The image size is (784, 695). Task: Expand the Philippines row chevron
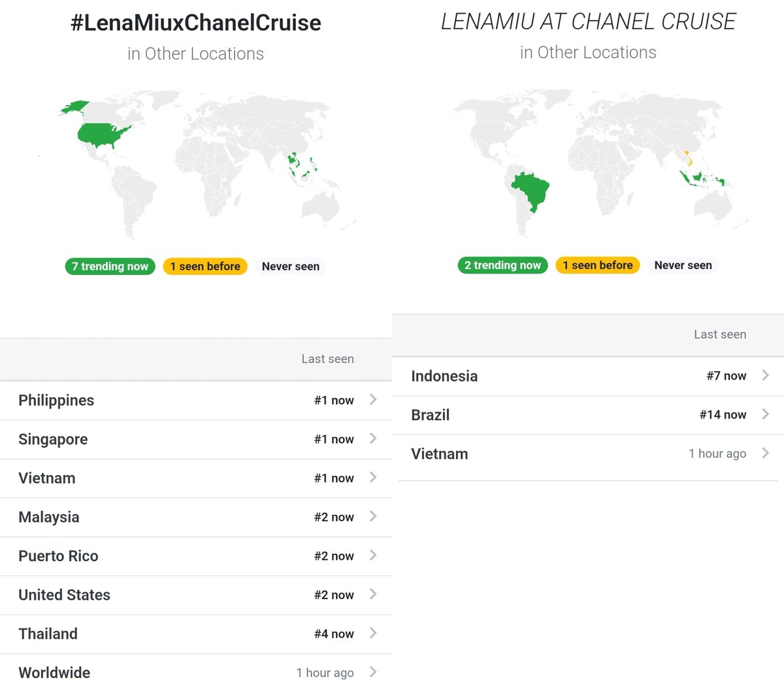(x=373, y=399)
